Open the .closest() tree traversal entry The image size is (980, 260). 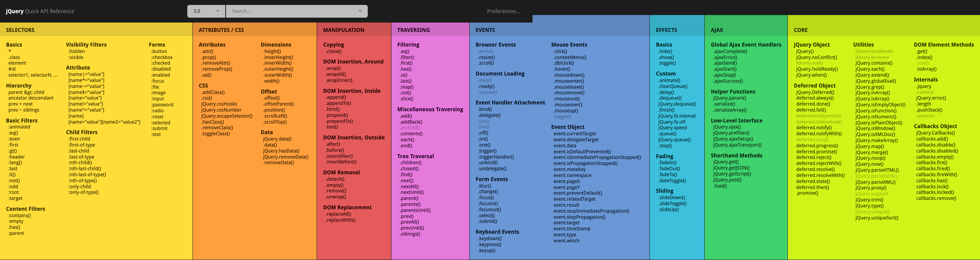[409, 169]
